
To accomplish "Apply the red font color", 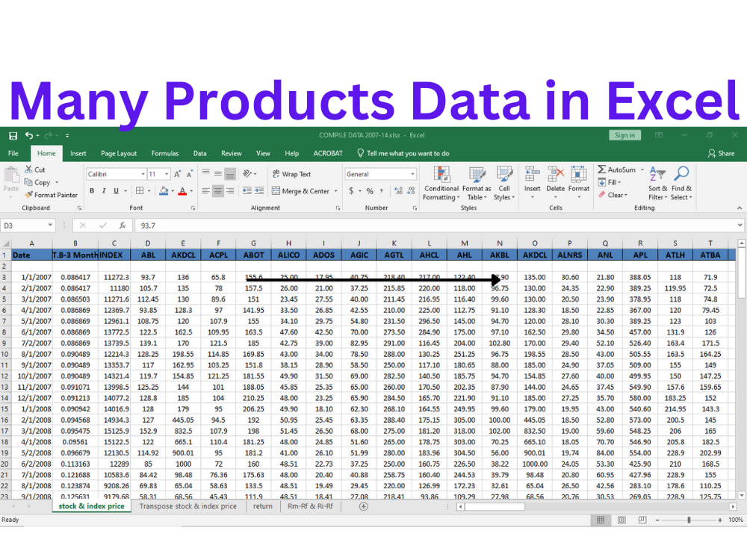I will tap(182, 191).
